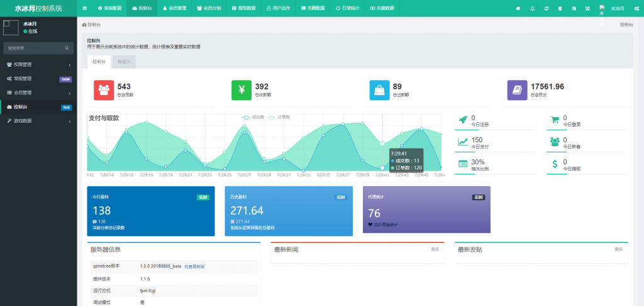Click the 检查最新版 link
The height and width of the screenshot is (306, 644).
coord(194,266)
